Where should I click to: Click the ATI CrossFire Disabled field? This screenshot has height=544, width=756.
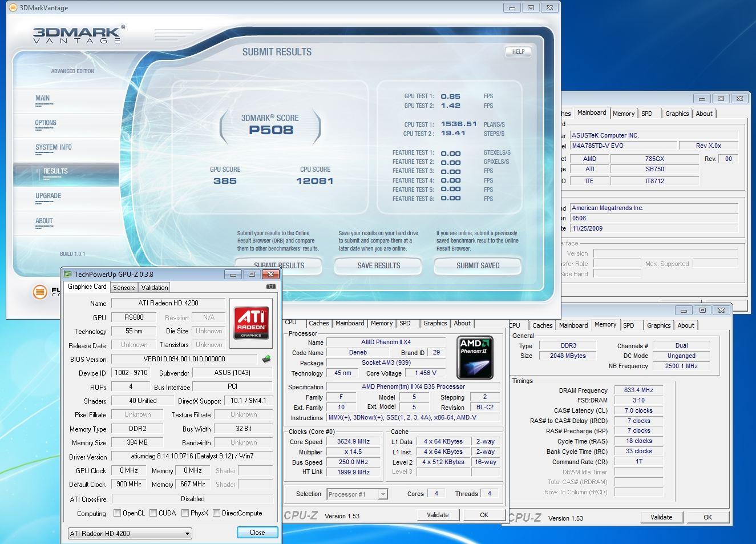[x=192, y=498]
